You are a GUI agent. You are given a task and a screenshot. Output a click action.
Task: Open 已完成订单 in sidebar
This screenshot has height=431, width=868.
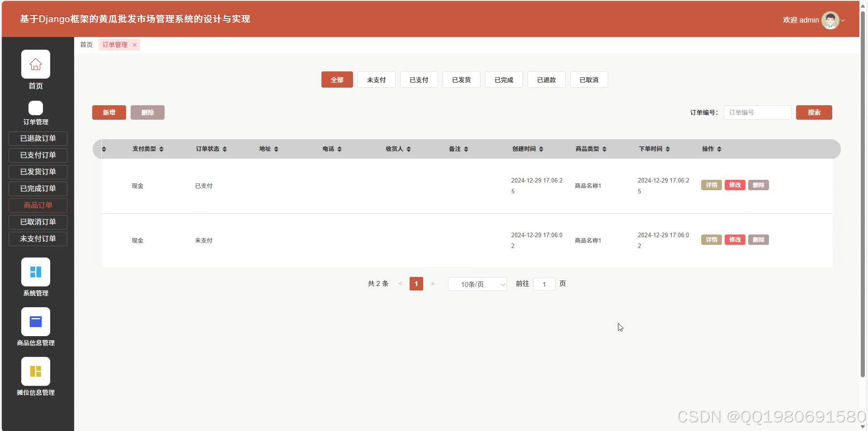pos(38,188)
